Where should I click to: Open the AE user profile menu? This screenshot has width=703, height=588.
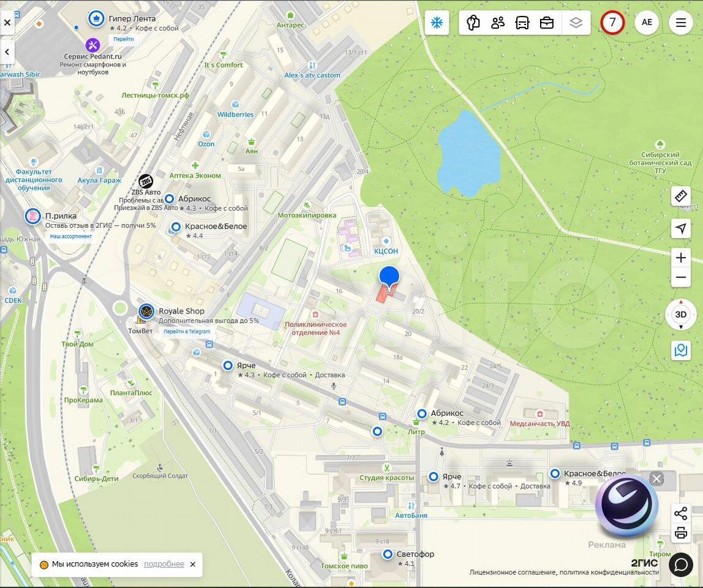pyautogui.click(x=647, y=23)
